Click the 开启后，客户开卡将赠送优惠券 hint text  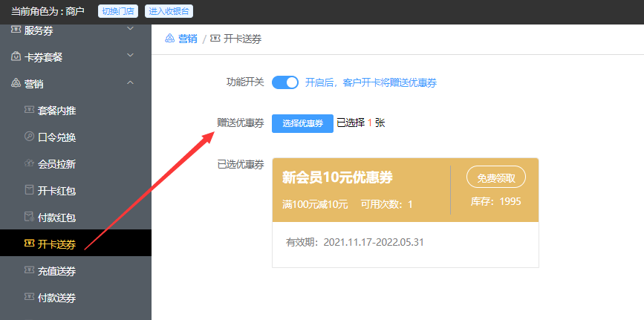pos(371,82)
